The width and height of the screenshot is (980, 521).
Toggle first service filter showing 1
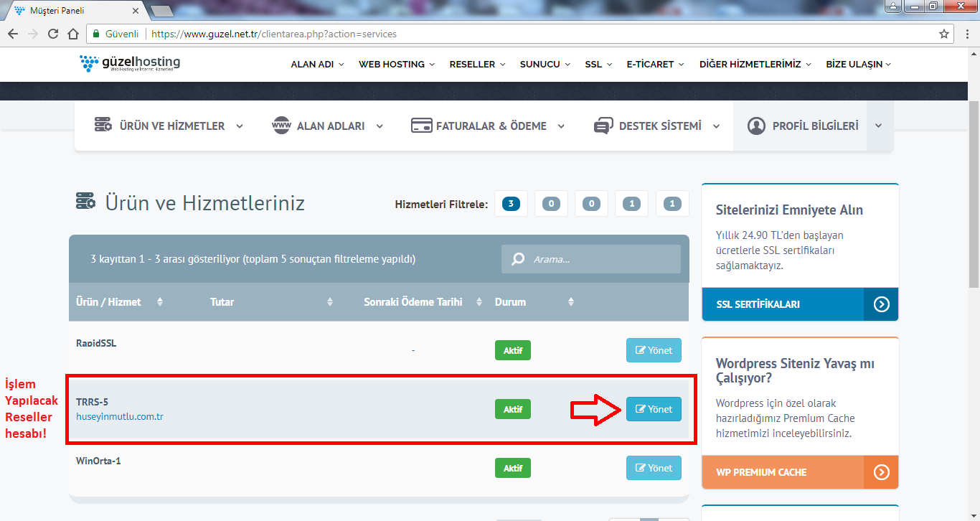[x=631, y=204]
